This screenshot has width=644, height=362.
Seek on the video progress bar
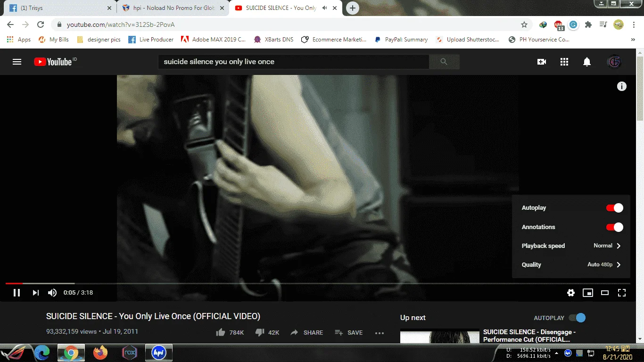click(x=319, y=283)
